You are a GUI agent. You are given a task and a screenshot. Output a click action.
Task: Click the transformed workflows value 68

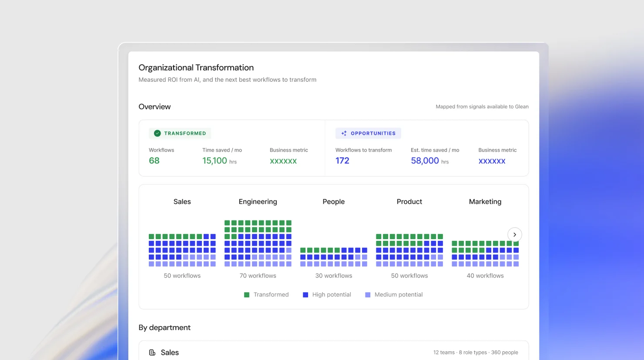pyautogui.click(x=154, y=161)
